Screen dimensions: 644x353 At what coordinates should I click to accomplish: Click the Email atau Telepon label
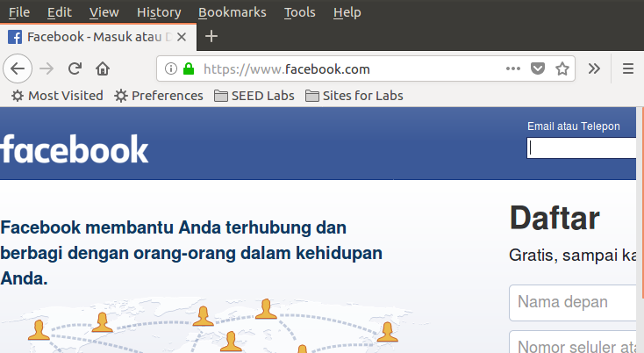[x=573, y=126]
